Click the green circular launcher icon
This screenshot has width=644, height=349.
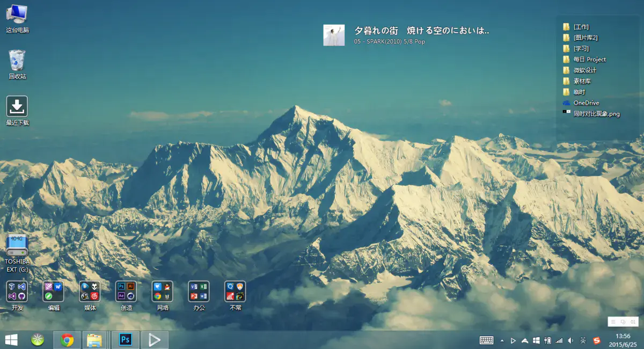click(x=38, y=340)
